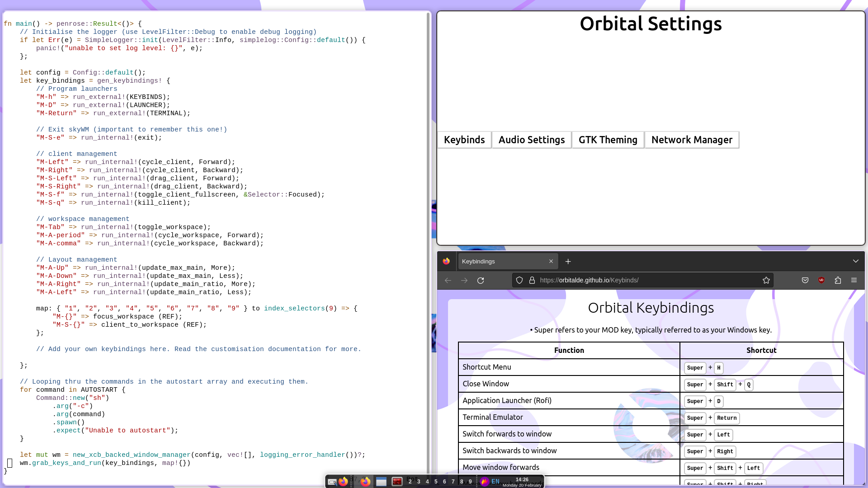This screenshot has height=488, width=868.
Task: Open Audio Settings in Orbital Settings
Action: pyautogui.click(x=532, y=140)
